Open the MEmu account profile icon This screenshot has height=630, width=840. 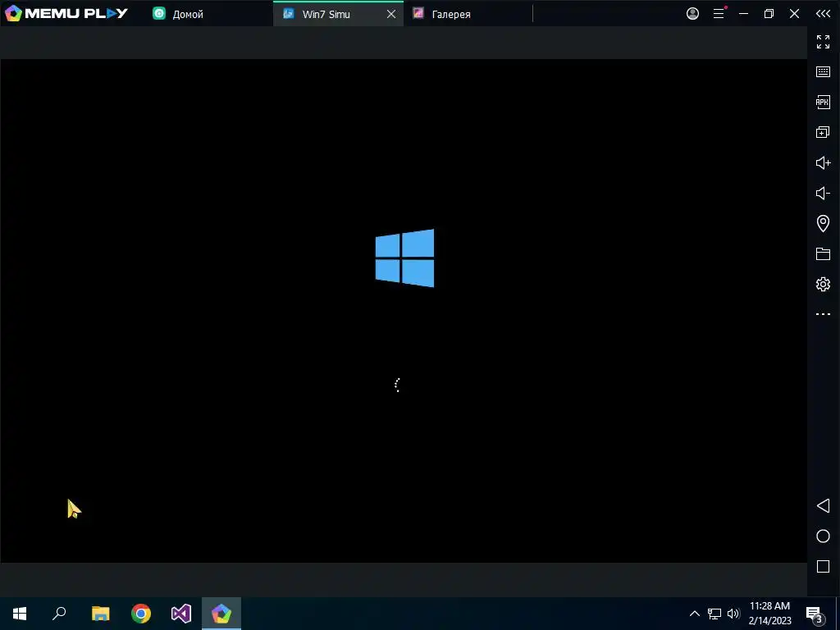tap(692, 13)
